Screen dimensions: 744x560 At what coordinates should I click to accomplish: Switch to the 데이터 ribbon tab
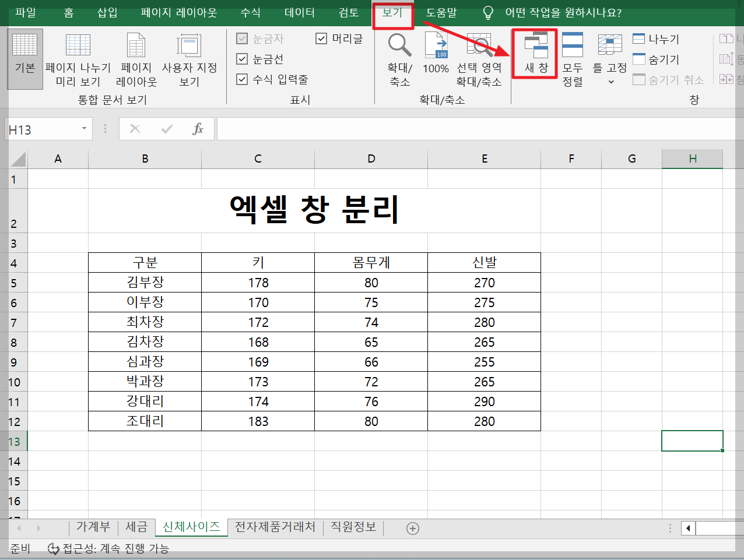pos(299,13)
